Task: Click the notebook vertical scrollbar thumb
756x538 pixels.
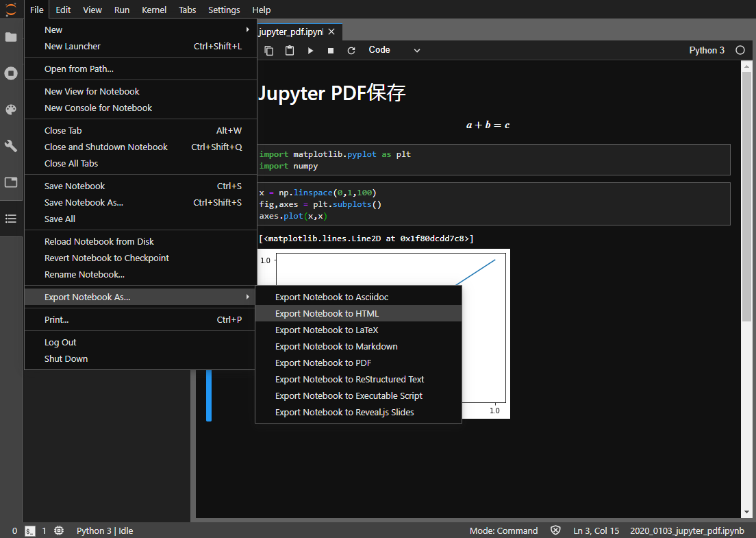Action: 746,197
